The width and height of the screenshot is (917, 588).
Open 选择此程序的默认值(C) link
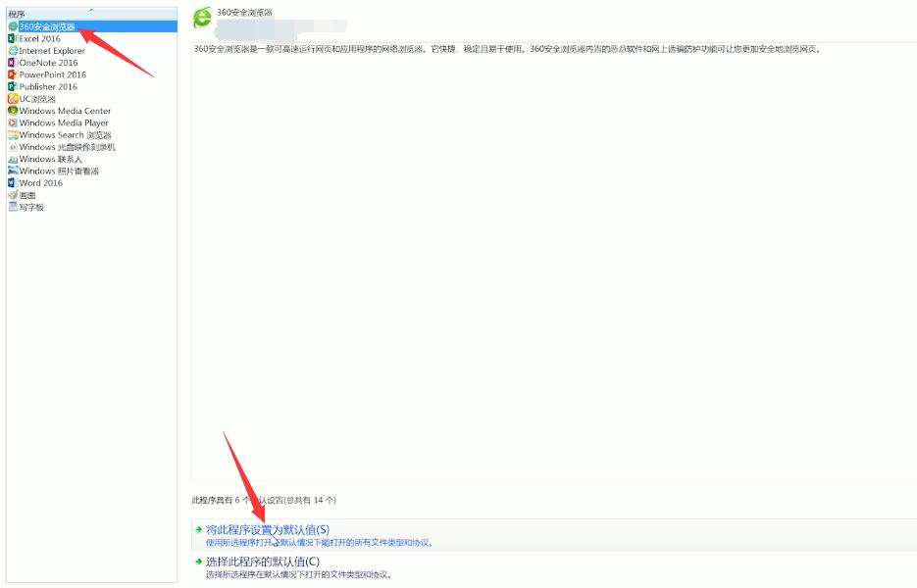pos(263,562)
